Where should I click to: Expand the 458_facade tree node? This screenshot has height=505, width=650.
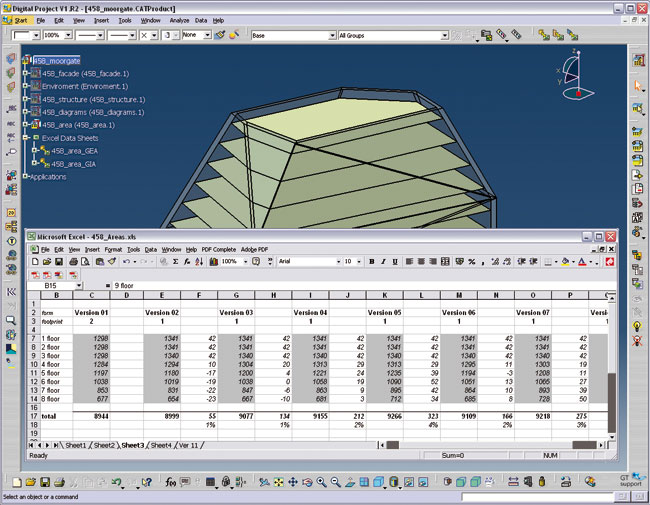[26, 73]
